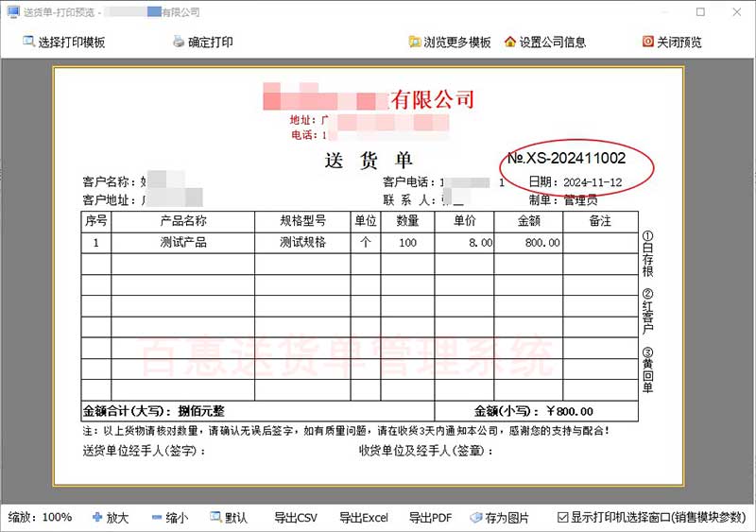Click the 缩放: 100% zoom label

(41, 518)
